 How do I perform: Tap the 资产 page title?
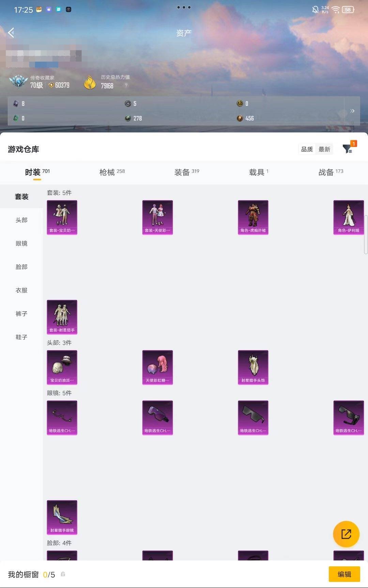click(x=184, y=33)
